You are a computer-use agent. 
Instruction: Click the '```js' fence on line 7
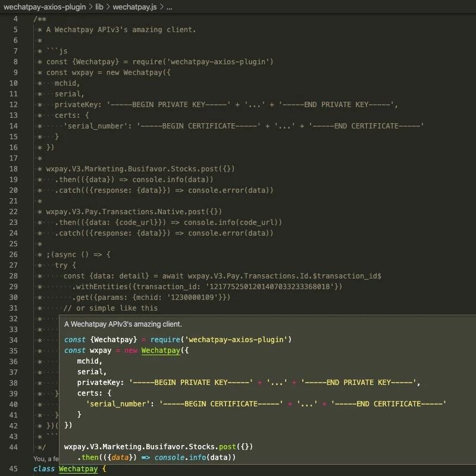(x=57, y=51)
